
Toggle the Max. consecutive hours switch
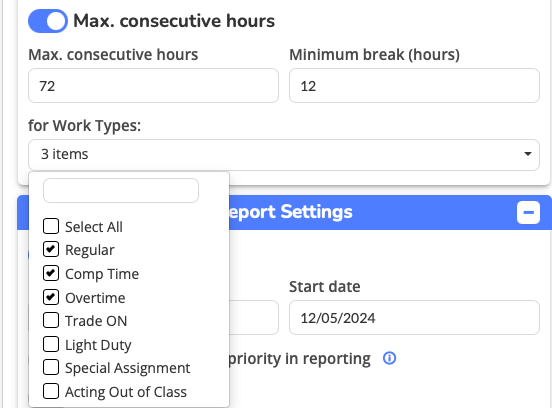(x=48, y=21)
